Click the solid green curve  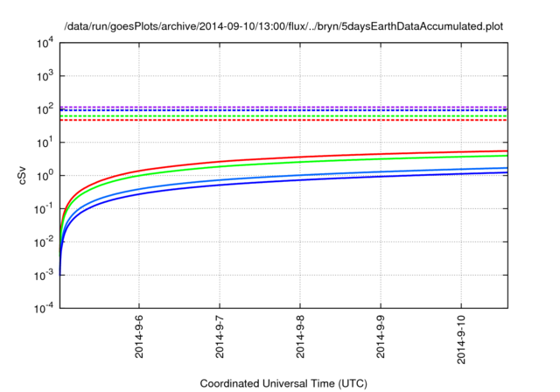pos(300,162)
